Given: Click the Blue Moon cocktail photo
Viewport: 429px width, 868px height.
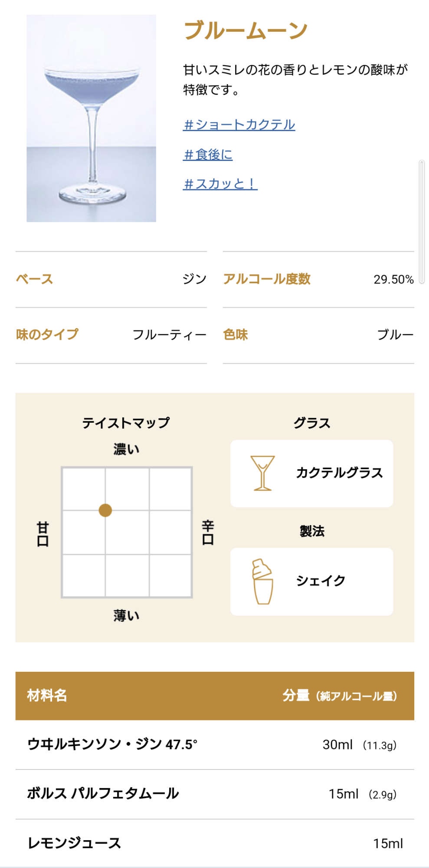Looking at the screenshot, I should tap(91, 118).
